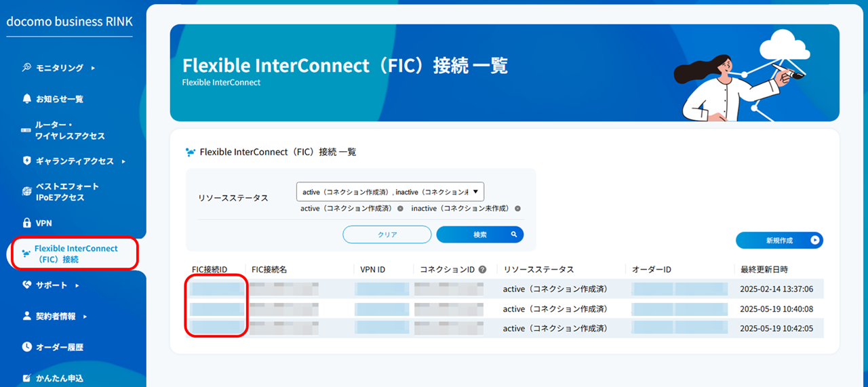The image size is (868, 387).
Task: Click the FIC接続ID column header
Action: 209,270
